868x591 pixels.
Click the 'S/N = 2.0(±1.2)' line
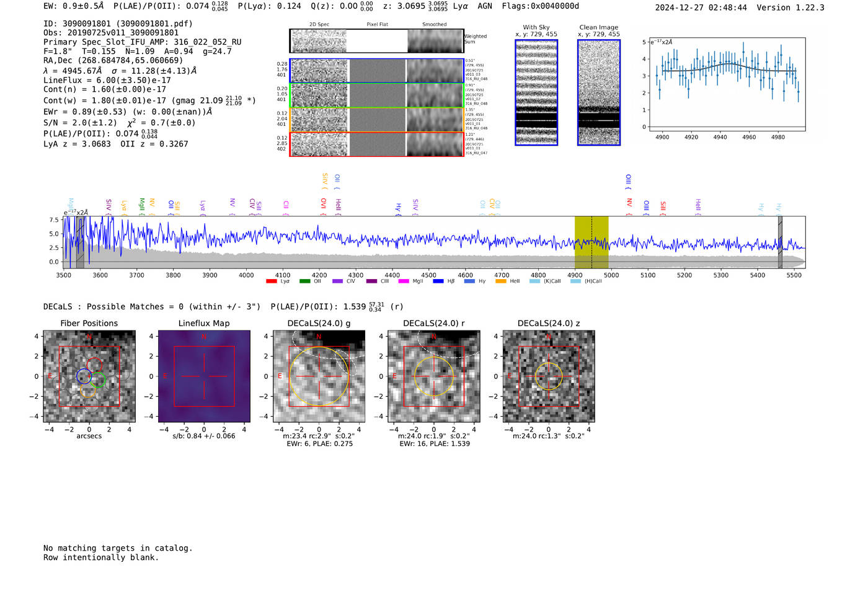80,123
